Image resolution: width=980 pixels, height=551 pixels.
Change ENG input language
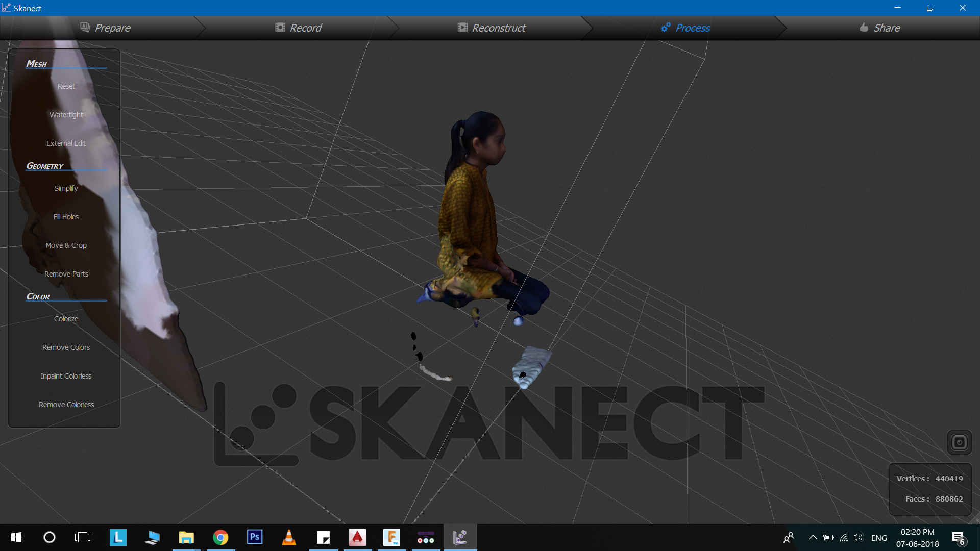[x=879, y=538]
